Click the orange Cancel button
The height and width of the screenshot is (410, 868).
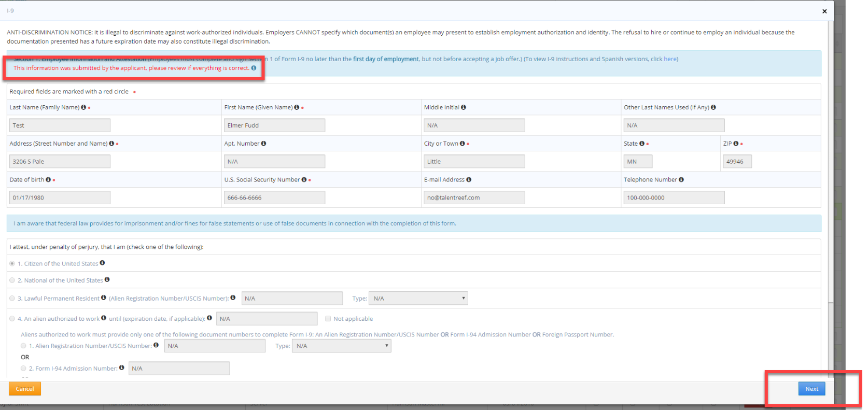coord(25,389)
